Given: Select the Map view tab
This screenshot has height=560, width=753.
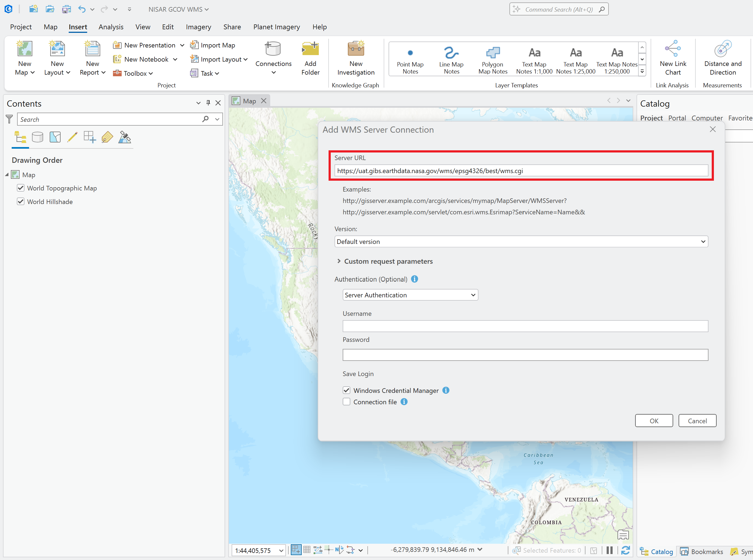Looking at the screenshot, I should click(x=249, y=101).
